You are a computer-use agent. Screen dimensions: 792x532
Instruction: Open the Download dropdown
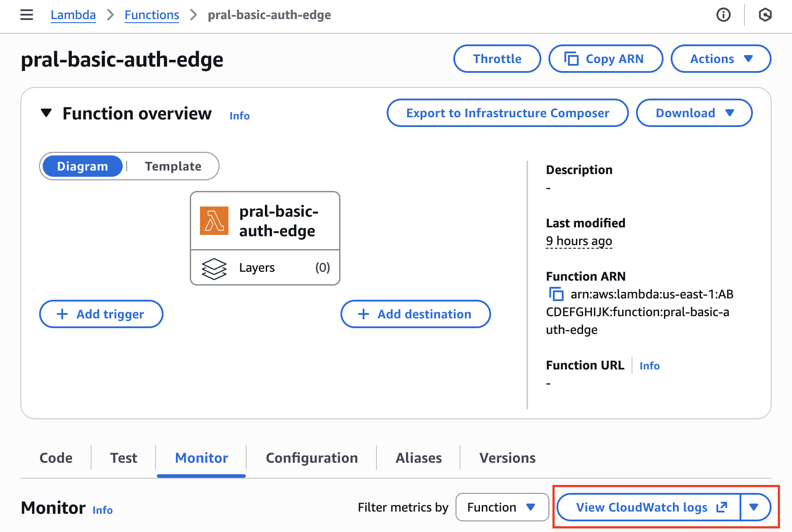coord(694,113)
